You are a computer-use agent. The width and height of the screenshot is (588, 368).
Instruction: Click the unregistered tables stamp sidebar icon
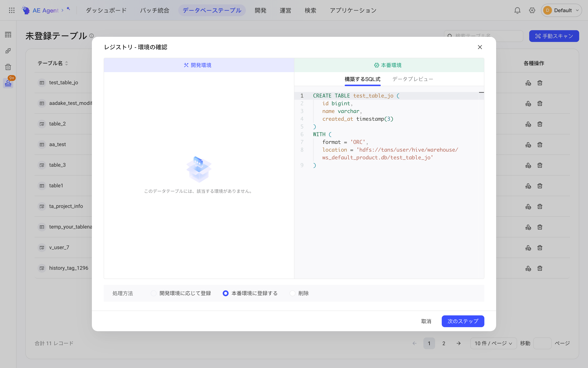8,83
